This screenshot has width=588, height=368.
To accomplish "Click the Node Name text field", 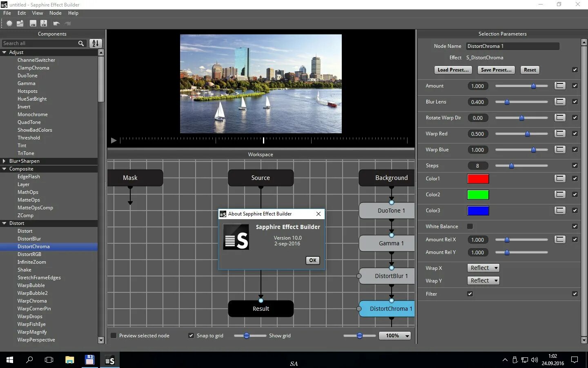I will point(513,46).
